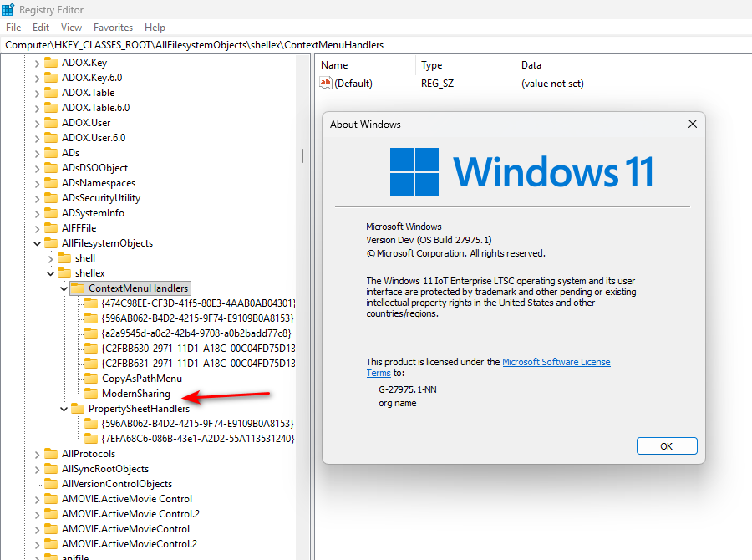The width and height of the screenshot is (752, 560).
Task: Click the ADOX.User.6.0 folder icon
Action: coord(50,138)
